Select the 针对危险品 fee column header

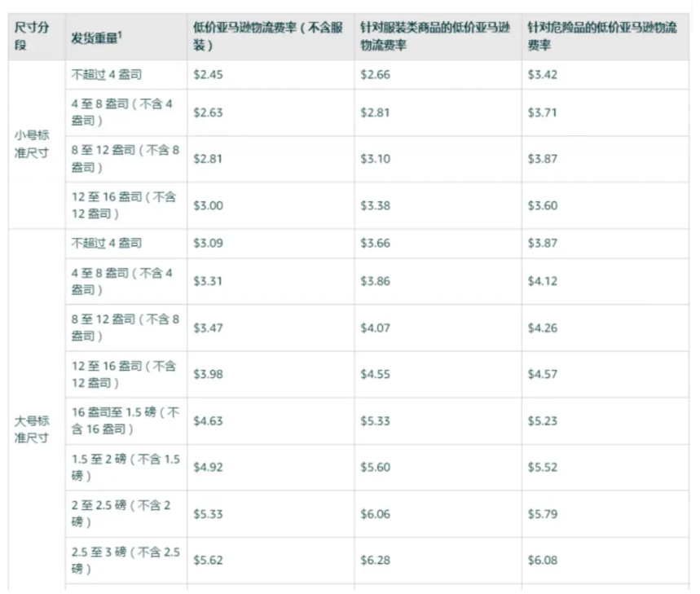pos(601,36)
